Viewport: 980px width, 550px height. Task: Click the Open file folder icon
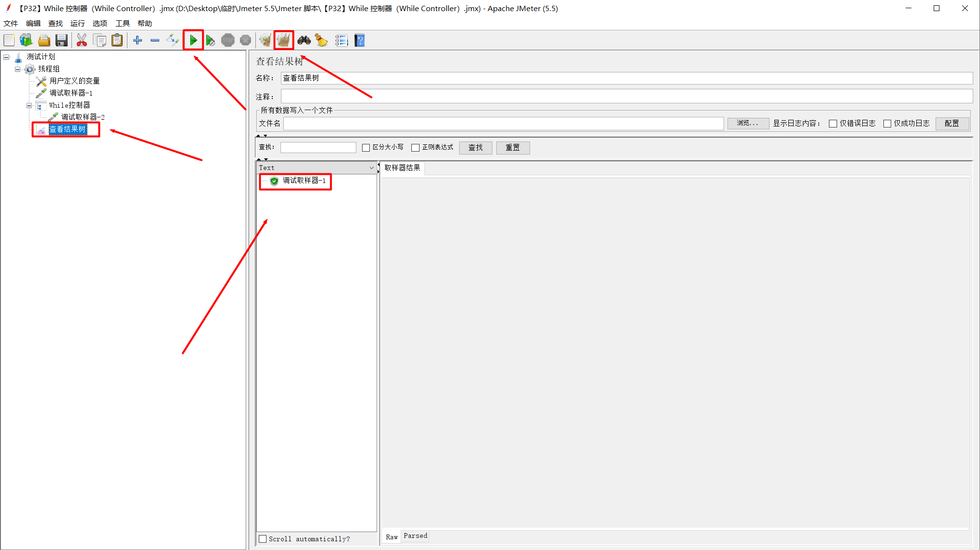[44, 41]
